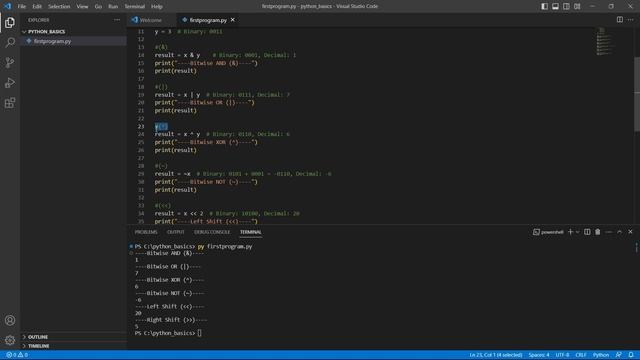
Task: Collapse the PYTHON_BASICS folder
Action: 47,31
